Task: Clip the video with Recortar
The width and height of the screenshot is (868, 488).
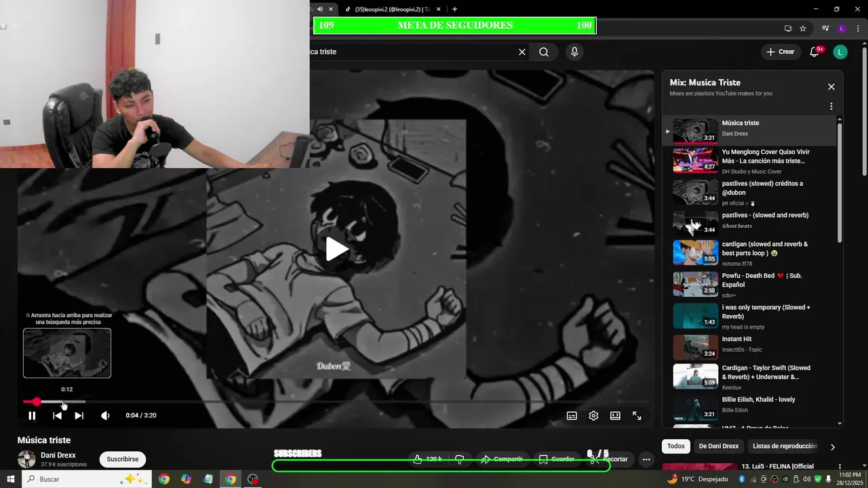Action: [608, 459]
